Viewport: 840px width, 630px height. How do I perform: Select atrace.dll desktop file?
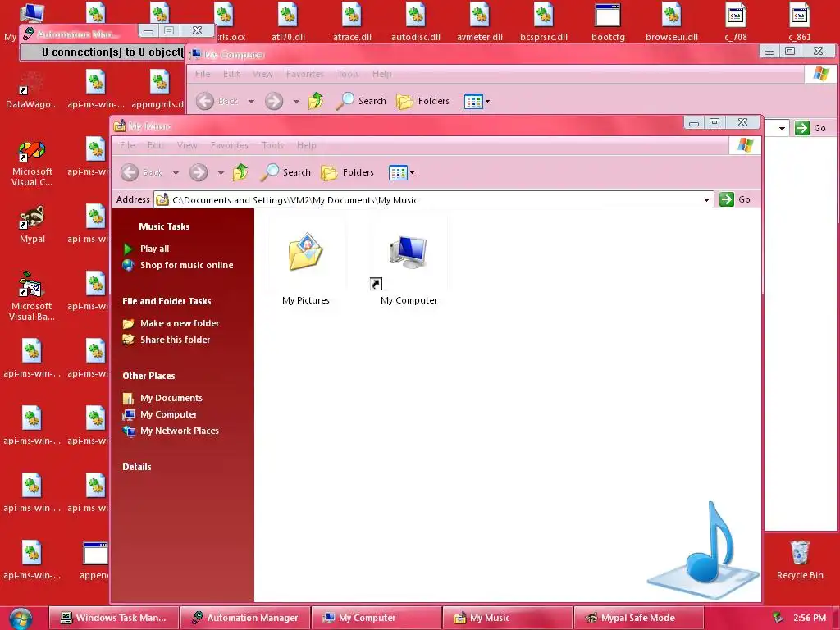click(352, 22)
